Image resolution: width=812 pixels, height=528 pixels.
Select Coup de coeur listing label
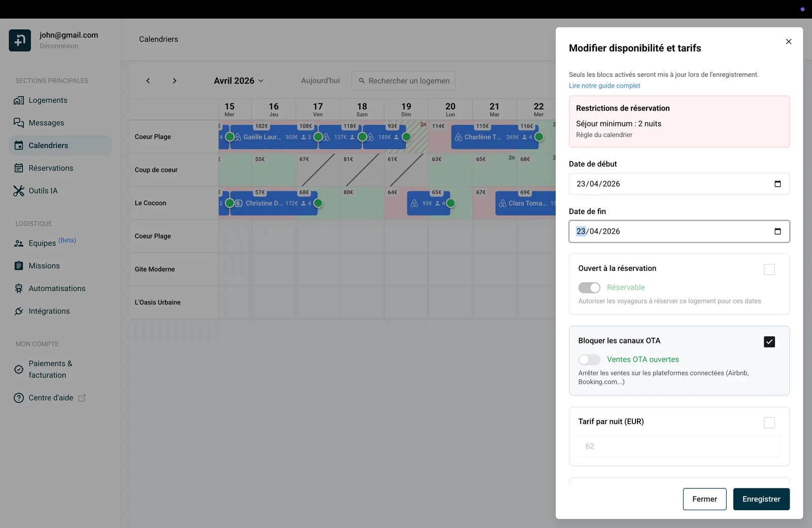(156, 170)
